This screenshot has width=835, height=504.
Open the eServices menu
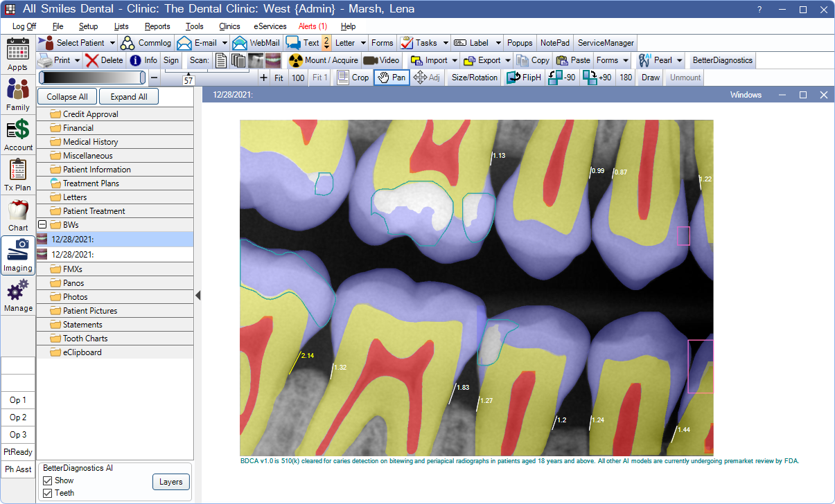point(270,26)
